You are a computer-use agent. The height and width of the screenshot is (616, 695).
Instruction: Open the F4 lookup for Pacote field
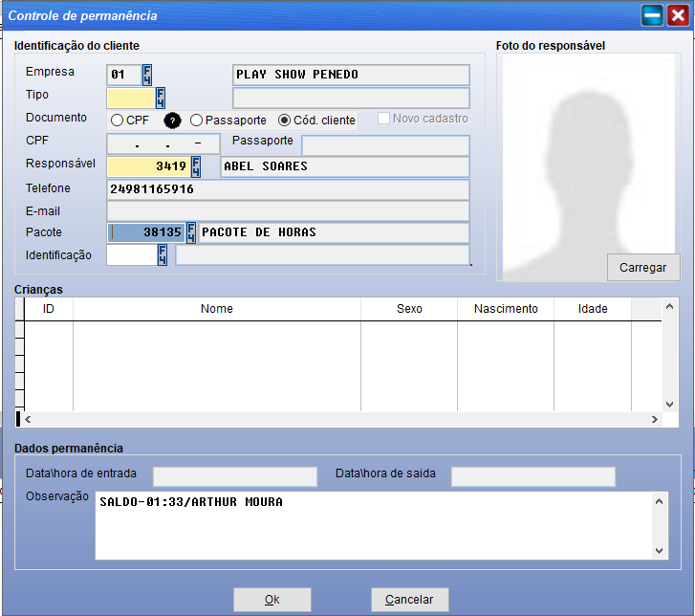191,232
